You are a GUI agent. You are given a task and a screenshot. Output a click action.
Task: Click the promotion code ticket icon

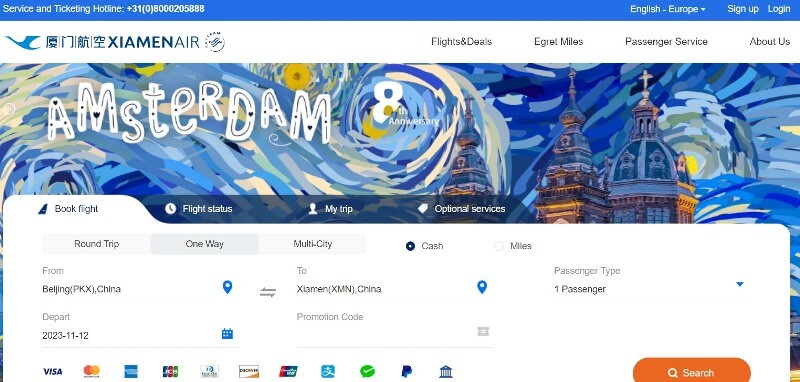click(483, 332)
